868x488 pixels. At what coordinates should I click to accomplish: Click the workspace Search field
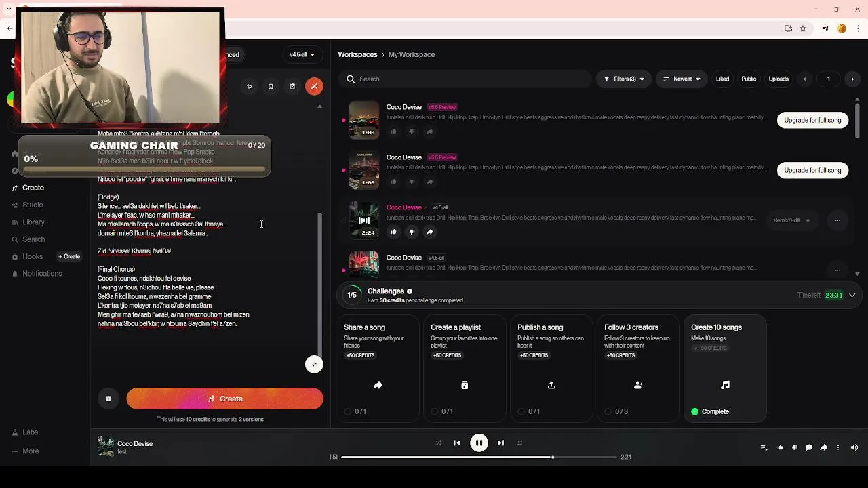point(465,79)
